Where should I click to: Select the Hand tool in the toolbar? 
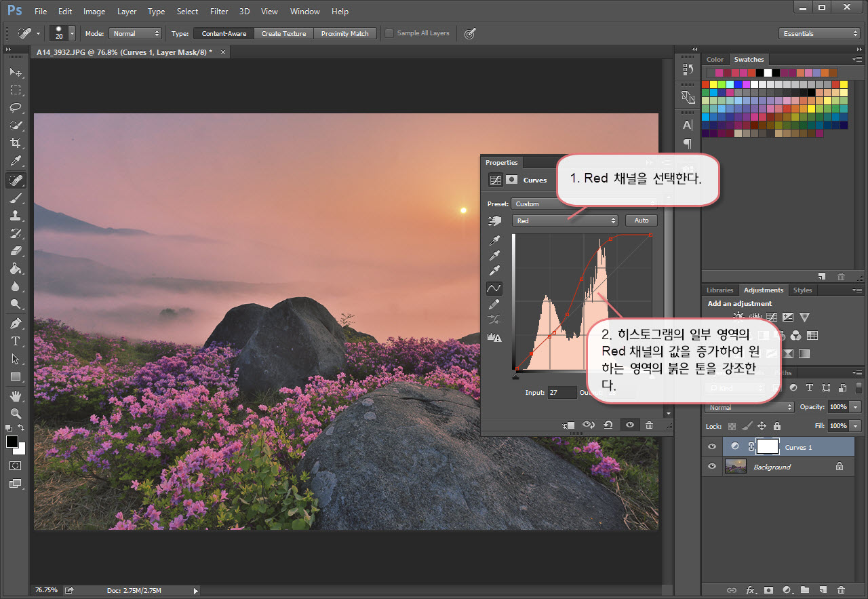pos(16,395)
